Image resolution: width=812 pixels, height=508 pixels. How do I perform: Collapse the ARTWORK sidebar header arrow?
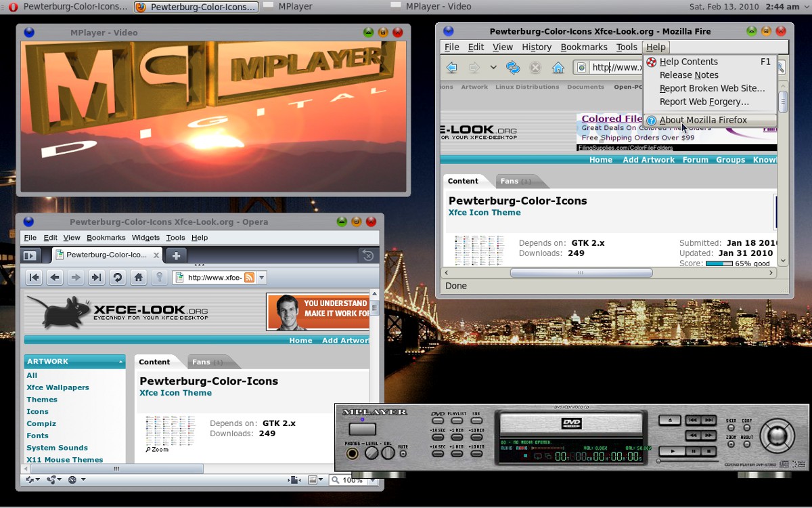[120, 362]
